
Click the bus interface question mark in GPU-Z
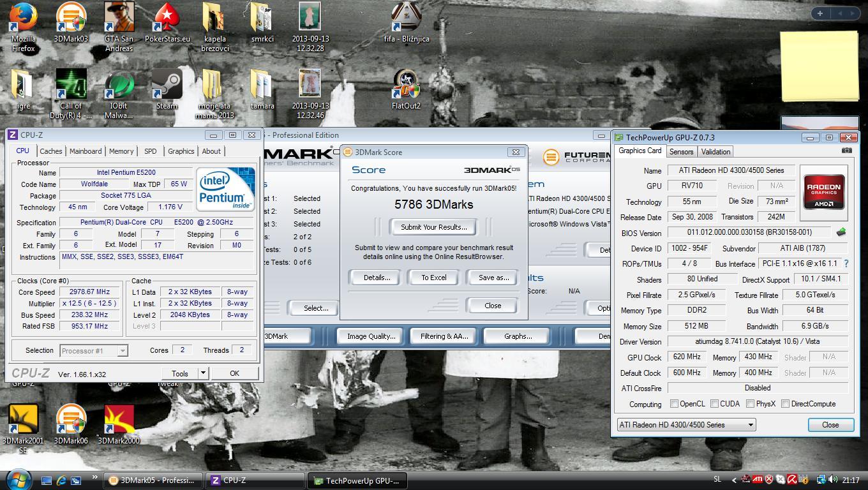[x=846, y=264]
